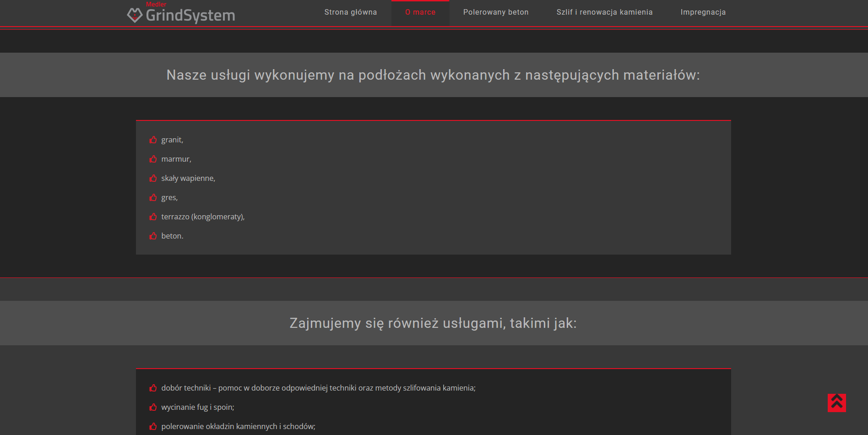868x435 pixels.
Task: Navigate to the Impregnacja page
Action: pos(703,12)
